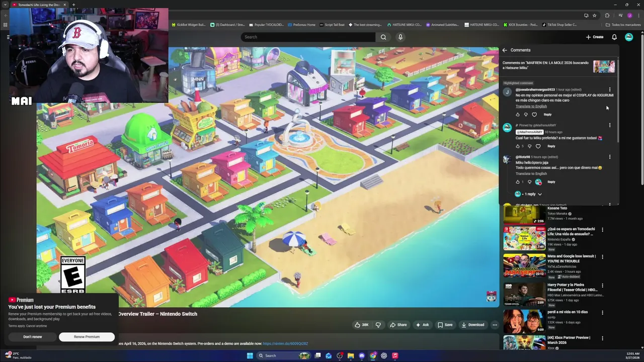Open Meta and Google lose lawsuit video
Screen dimensions: 644x362
524,265
